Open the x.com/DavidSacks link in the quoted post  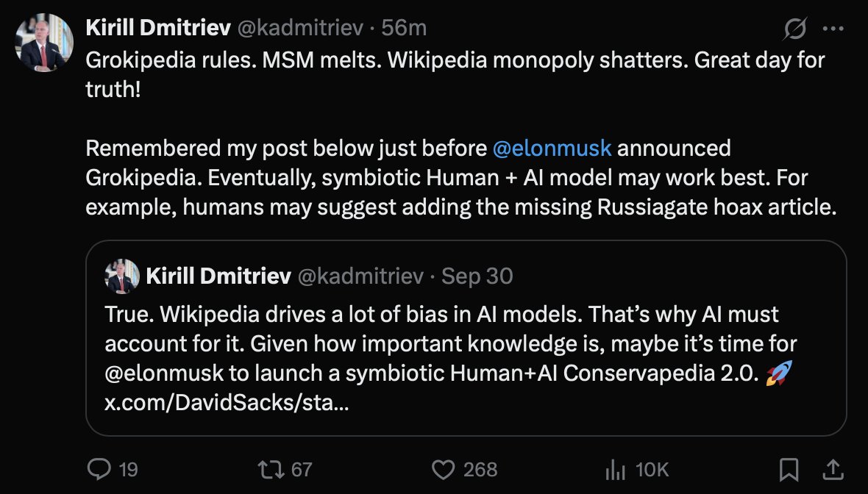tap(227, 404)
